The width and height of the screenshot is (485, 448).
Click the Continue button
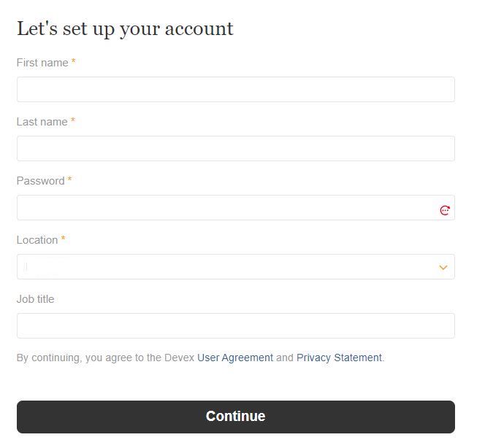pos(236,417)
